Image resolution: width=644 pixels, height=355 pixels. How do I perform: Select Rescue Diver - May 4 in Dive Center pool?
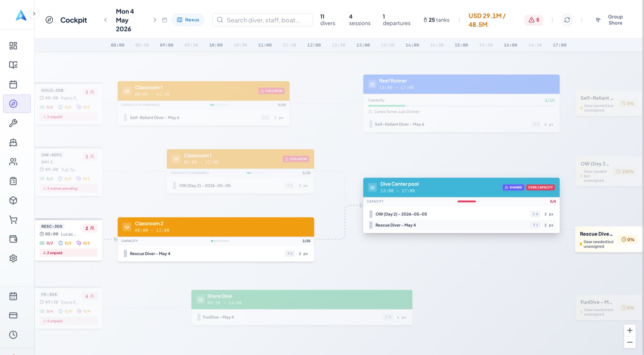tap(461, 225)
